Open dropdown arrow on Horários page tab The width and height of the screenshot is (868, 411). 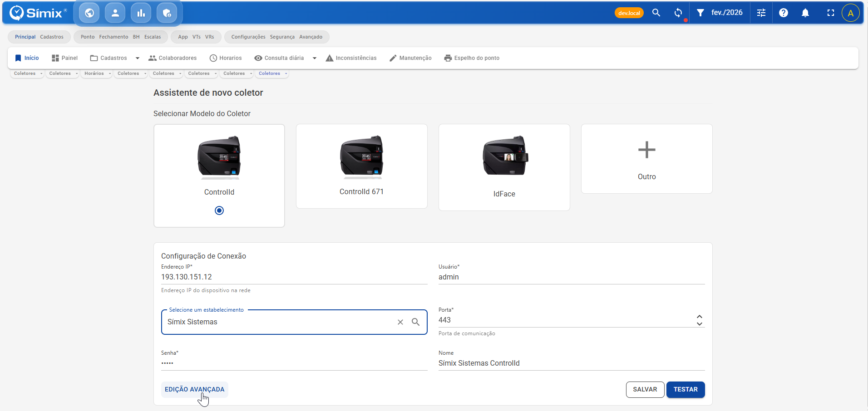point(109,73)
